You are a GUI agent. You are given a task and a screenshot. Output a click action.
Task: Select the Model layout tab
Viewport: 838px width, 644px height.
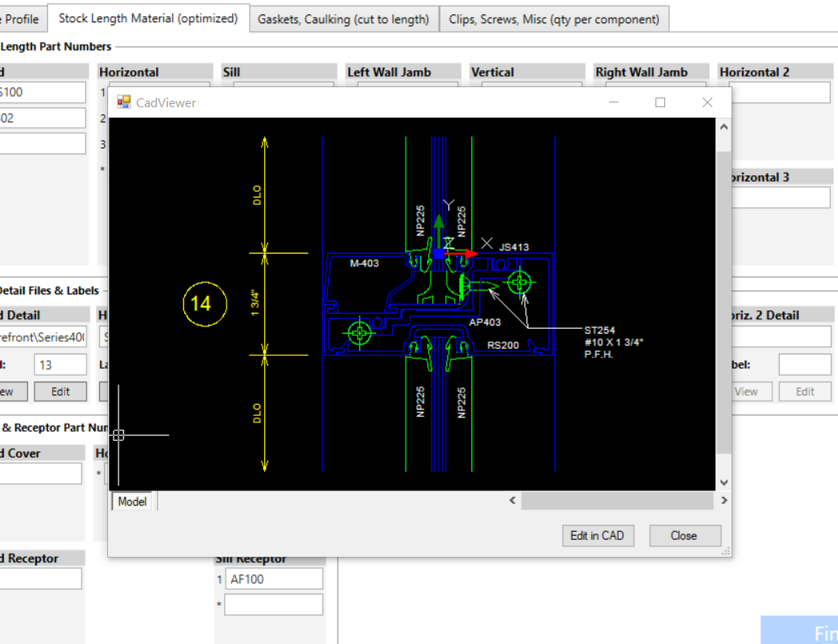[132, 502]
